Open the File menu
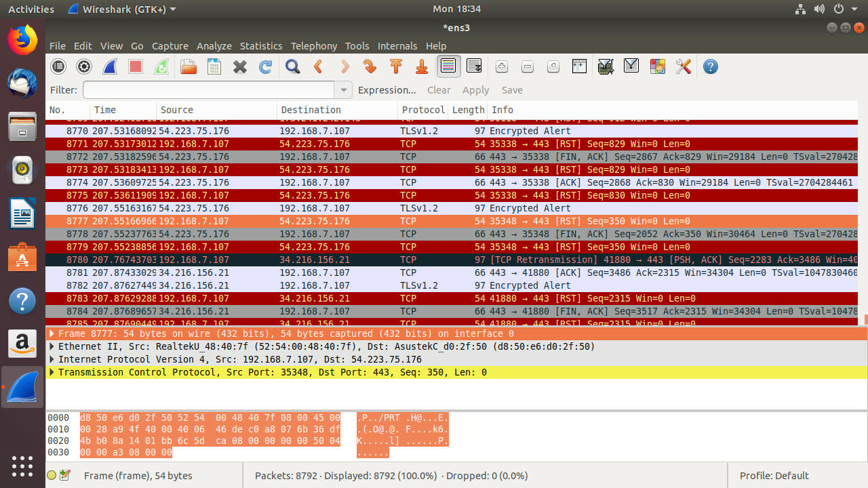The image size is (868, 488). tap(58, 46)
